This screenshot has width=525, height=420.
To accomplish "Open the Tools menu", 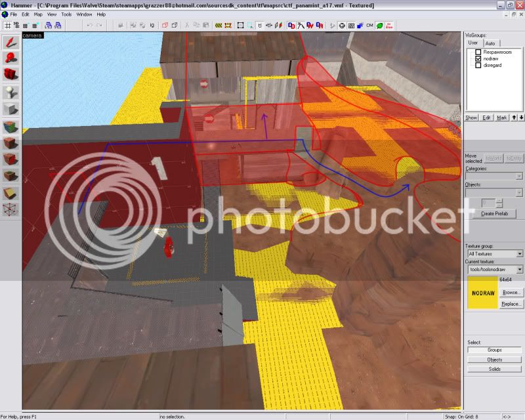I will point(66,14).
